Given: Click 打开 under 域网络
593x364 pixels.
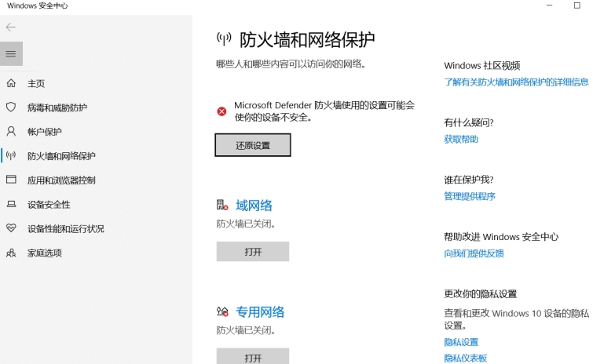Looking at the screenshot, I should [253, 252].
